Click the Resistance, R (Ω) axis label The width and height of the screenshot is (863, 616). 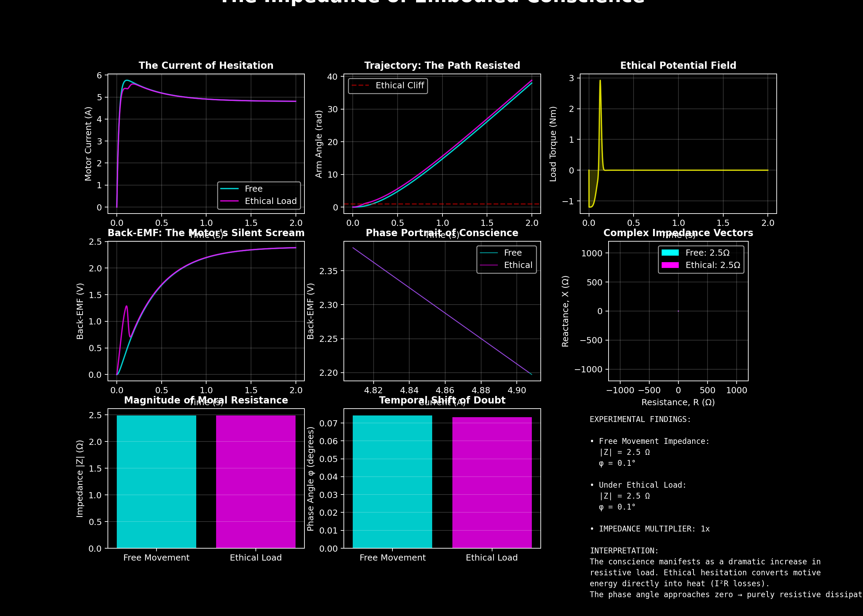678,402
